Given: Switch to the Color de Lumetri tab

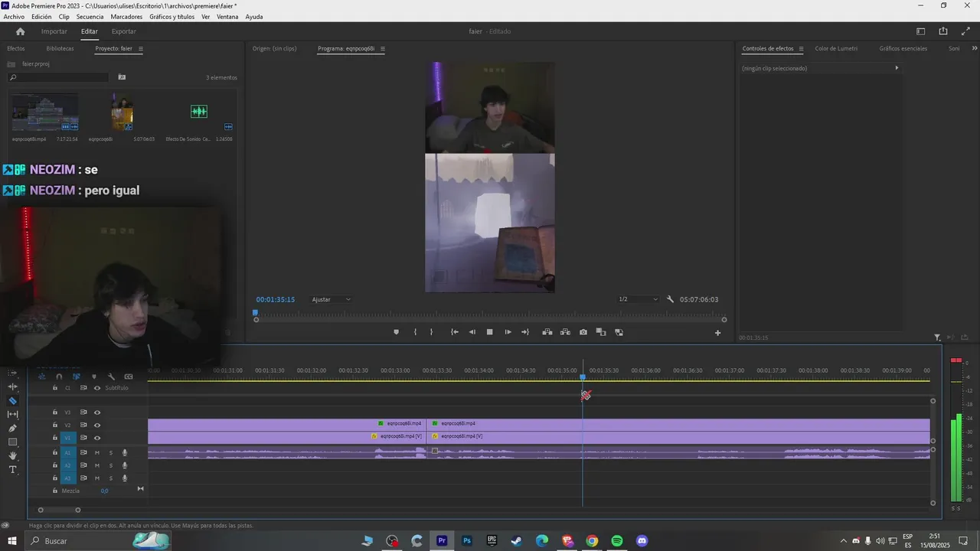Looking at the screenshot, I should (836, 48).
